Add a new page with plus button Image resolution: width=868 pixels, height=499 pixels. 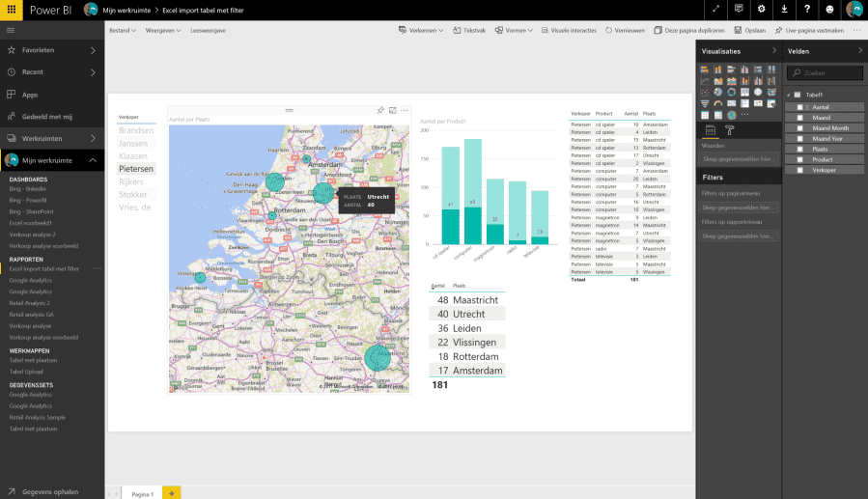click(172, 493)
